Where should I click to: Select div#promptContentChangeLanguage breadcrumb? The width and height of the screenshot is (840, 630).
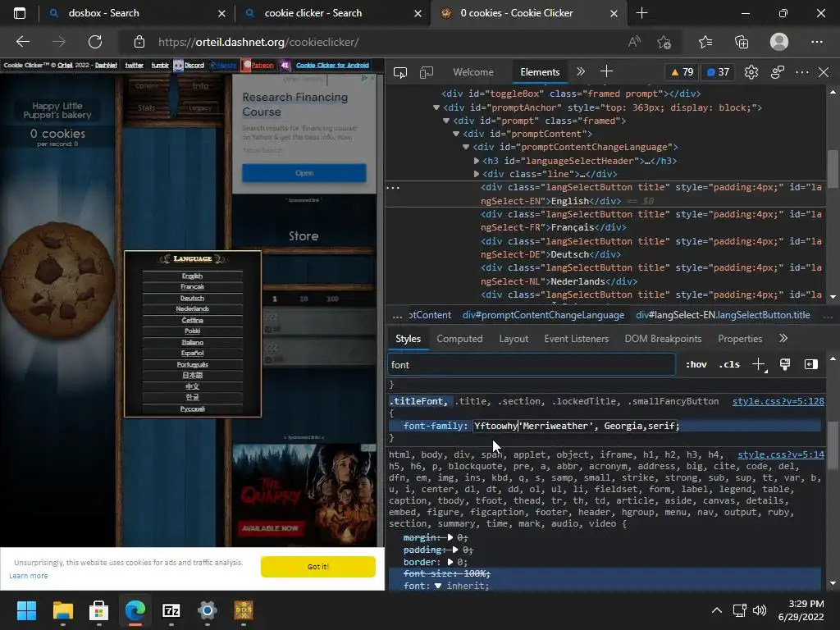click(x=543, y=315)
